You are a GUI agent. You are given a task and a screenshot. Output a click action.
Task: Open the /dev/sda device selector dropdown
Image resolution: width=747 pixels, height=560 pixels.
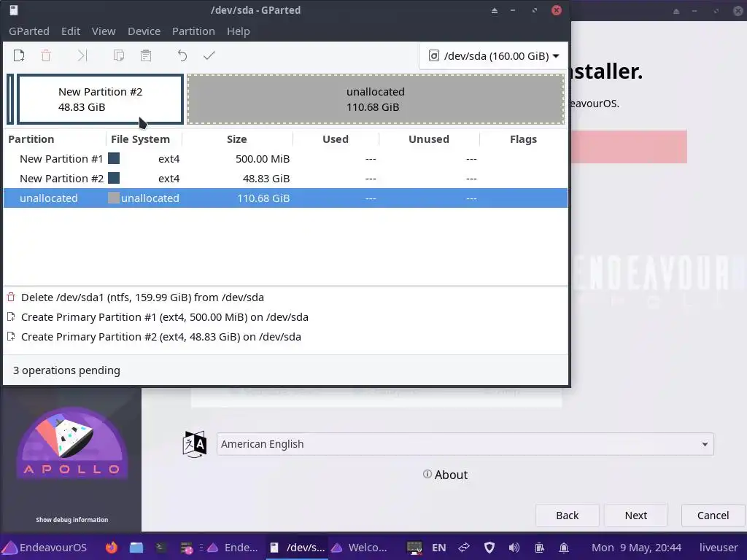coord(494,55)
